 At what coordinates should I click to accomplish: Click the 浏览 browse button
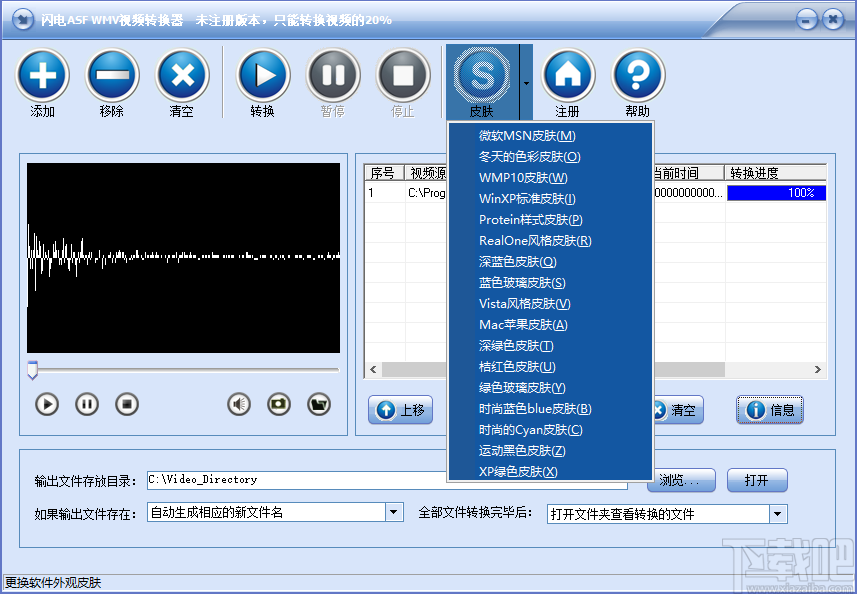(x=682, y=480)
